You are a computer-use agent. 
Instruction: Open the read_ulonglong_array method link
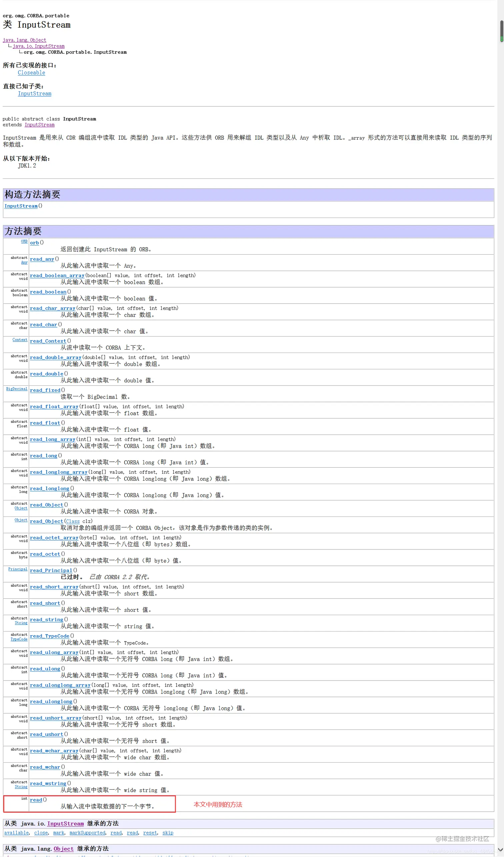click(x=60, y=685)
